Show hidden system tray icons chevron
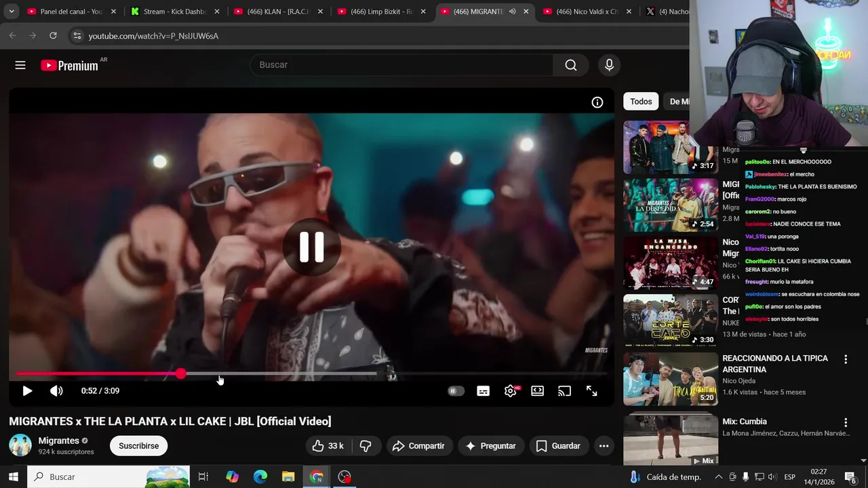 tap(718, 476)
